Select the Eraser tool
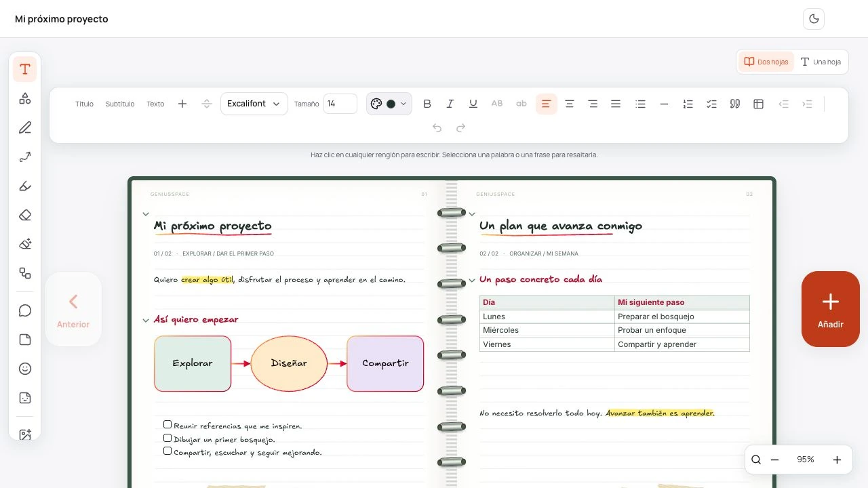This screenshot has height=488, width=868. coord(25,215)
